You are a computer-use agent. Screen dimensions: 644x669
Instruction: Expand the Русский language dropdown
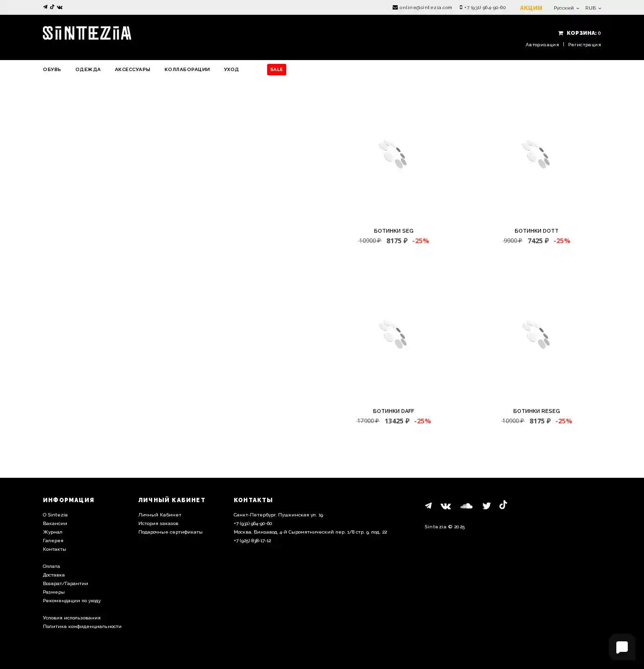tap(566, 8)
